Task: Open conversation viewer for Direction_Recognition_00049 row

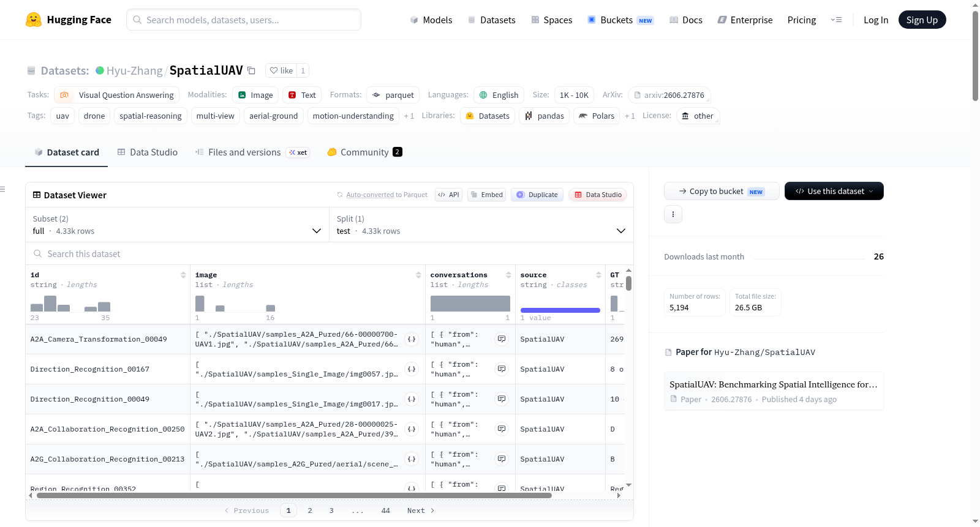Action: pyautogui.click(x=502, y=399)
